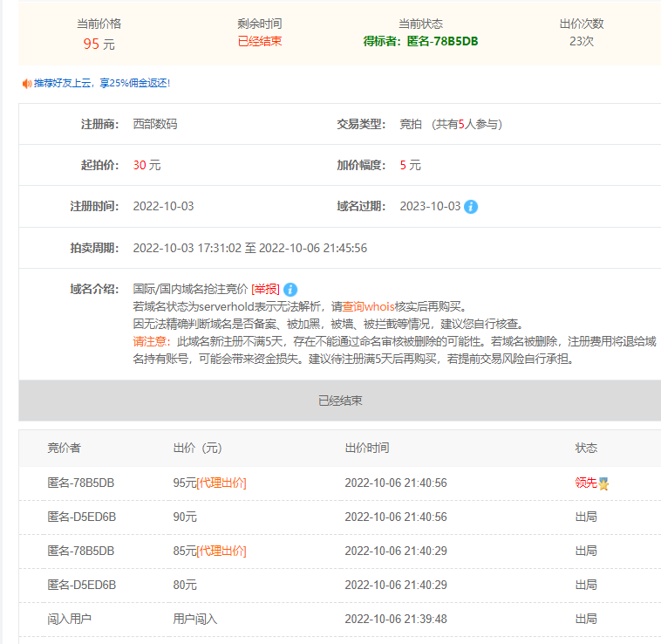
Task: Click the 出价（元） column header
Action: [x=198, y=448]
